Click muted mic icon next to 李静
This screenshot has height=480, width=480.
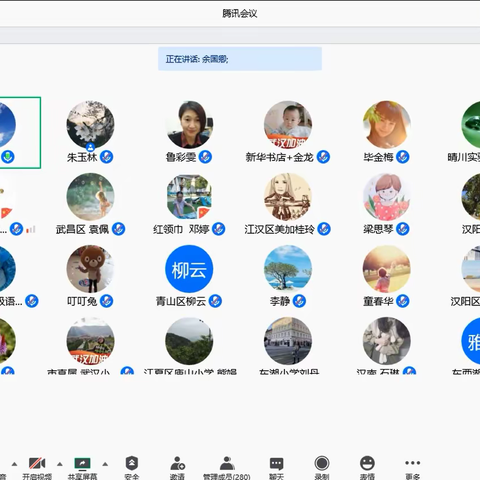pyautogui.click(x=299, y=301)
